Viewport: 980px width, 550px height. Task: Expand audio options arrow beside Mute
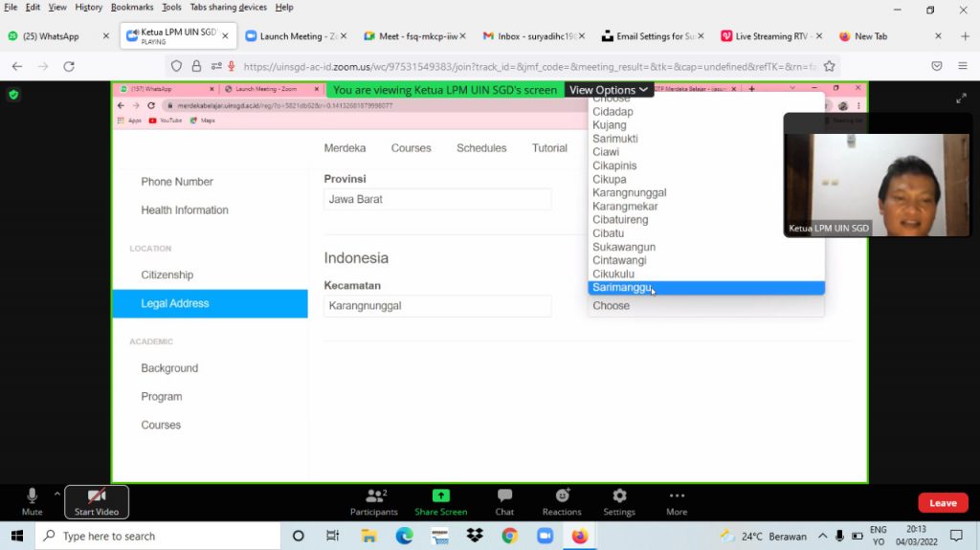tap(56, 494)
